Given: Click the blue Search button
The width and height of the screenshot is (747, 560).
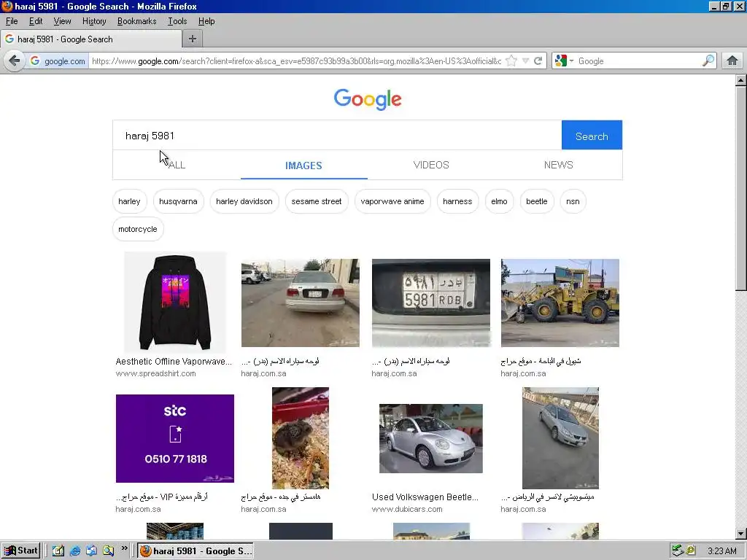Looking at the screenshot, I should pos(592,135).
